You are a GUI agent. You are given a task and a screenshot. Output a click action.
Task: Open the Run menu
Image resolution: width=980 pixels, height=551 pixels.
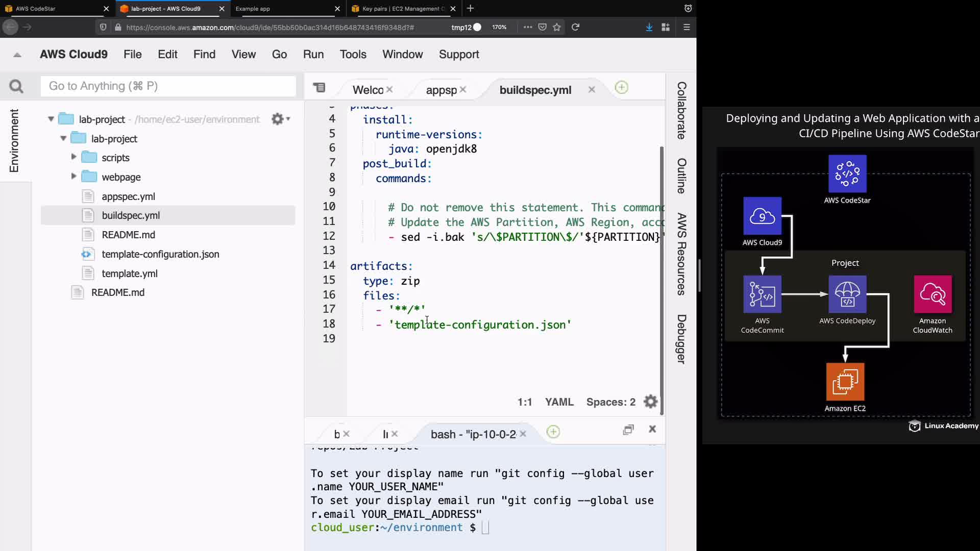point(313,55)
